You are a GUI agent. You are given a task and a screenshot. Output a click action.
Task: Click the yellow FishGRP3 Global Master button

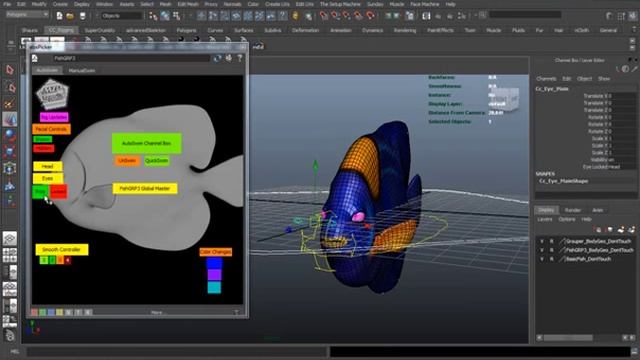145,188
